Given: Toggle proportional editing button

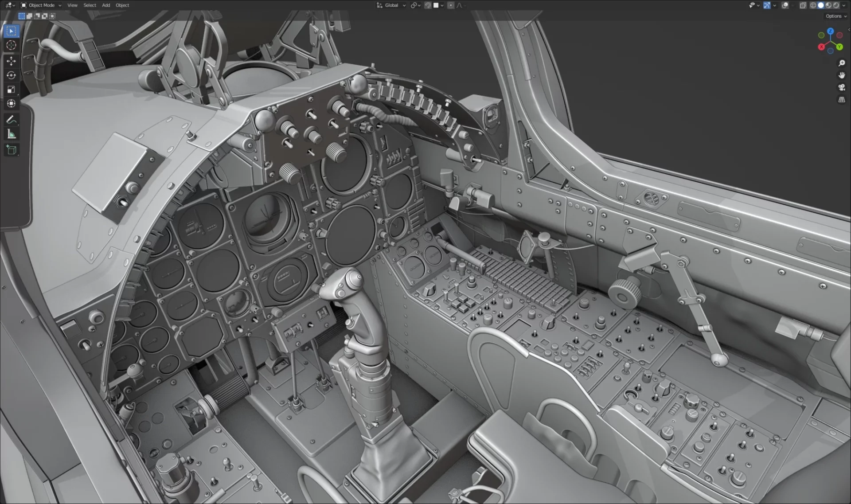Looking at the screenshot, I should coord(451,5).
